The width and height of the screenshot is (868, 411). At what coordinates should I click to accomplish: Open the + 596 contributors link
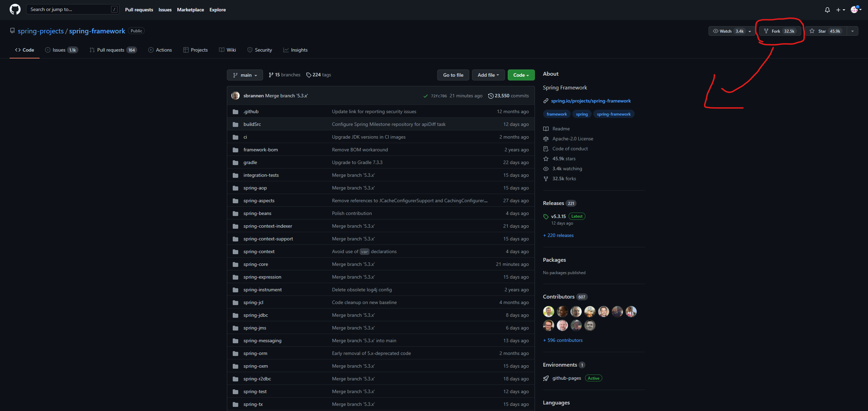(x=563, y=340)
